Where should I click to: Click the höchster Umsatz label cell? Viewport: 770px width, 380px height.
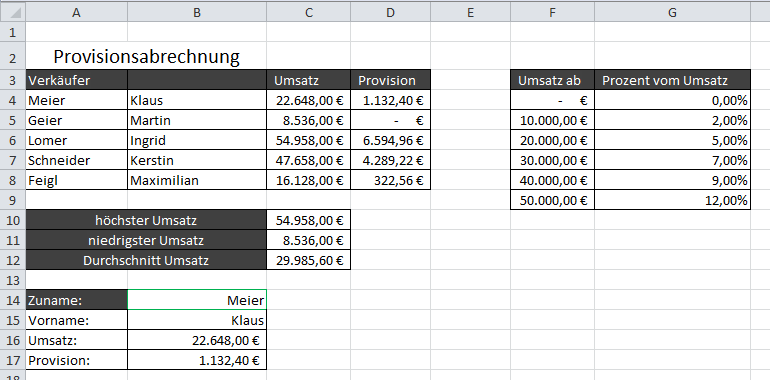[x=146, y=220]
